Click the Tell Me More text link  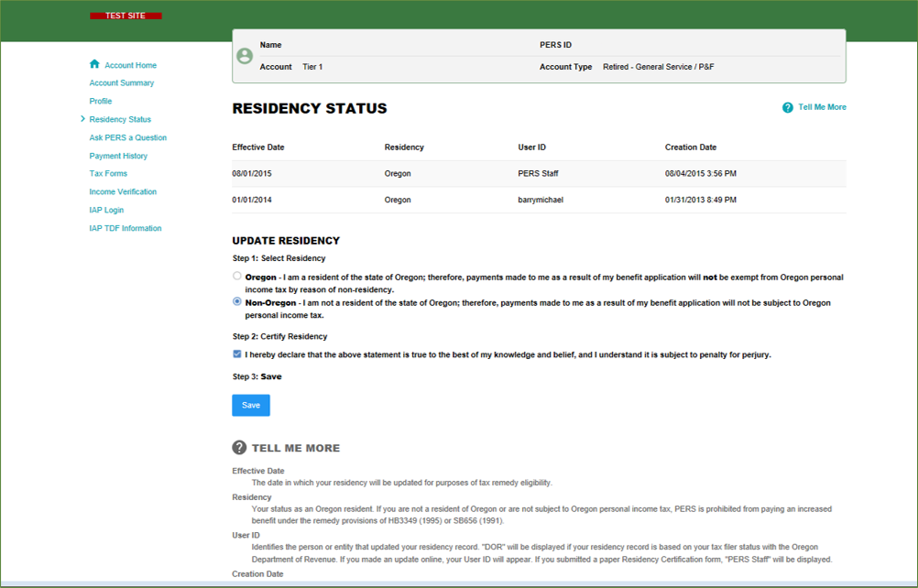point(822,107)
